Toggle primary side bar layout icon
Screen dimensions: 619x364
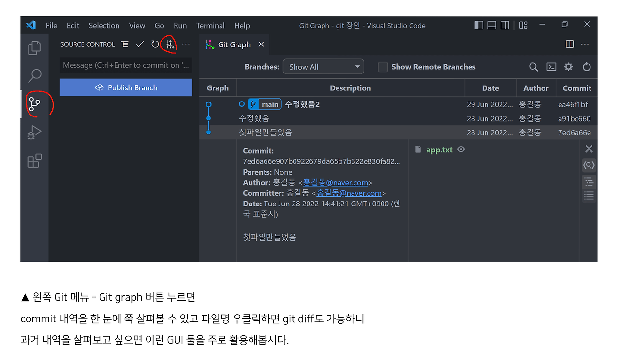479,25
